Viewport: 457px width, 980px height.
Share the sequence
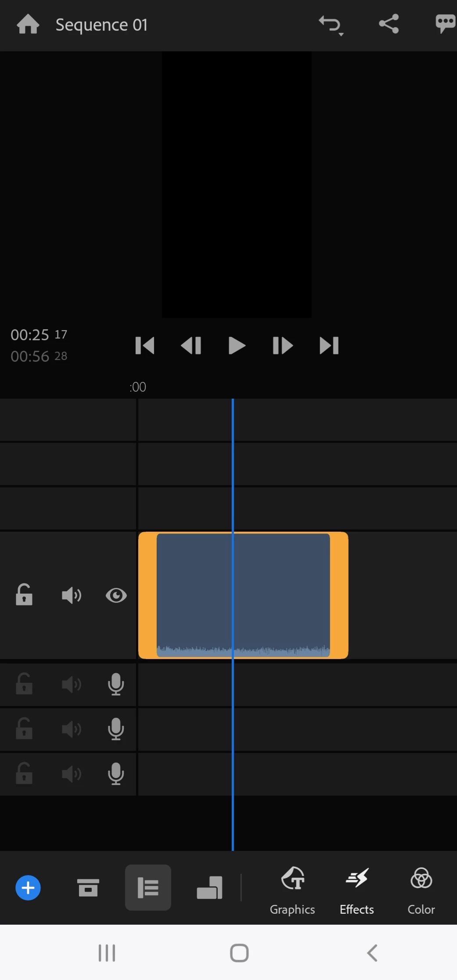(x=389, y=24)
